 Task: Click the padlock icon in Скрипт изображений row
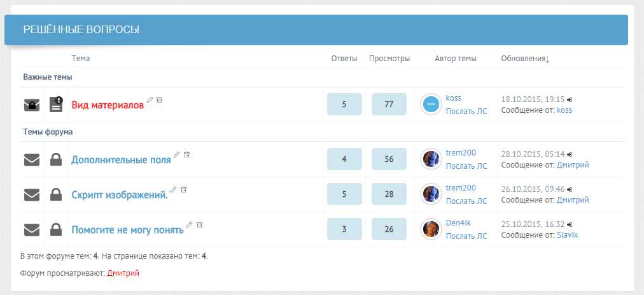click(56, 194)
